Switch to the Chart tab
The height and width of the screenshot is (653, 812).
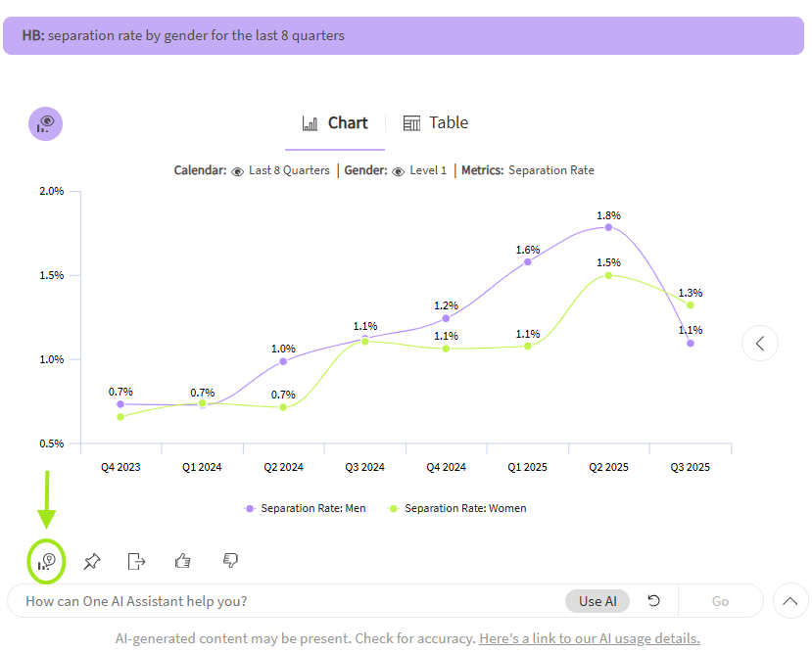(348, 123)
